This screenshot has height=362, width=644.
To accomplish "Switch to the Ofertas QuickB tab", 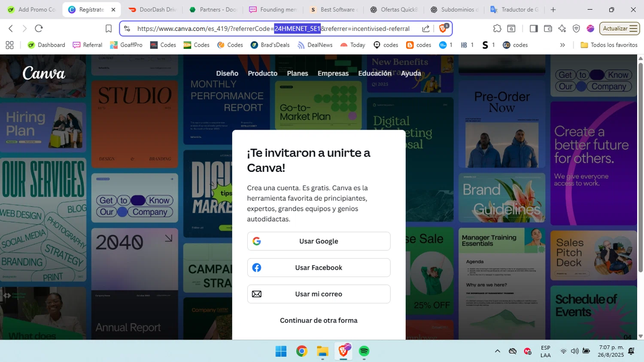I will [394, 9].
